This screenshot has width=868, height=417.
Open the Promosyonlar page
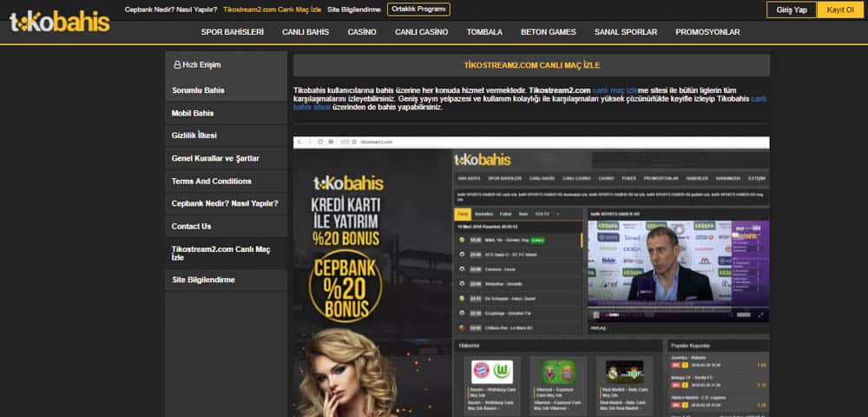click(707, 32)
